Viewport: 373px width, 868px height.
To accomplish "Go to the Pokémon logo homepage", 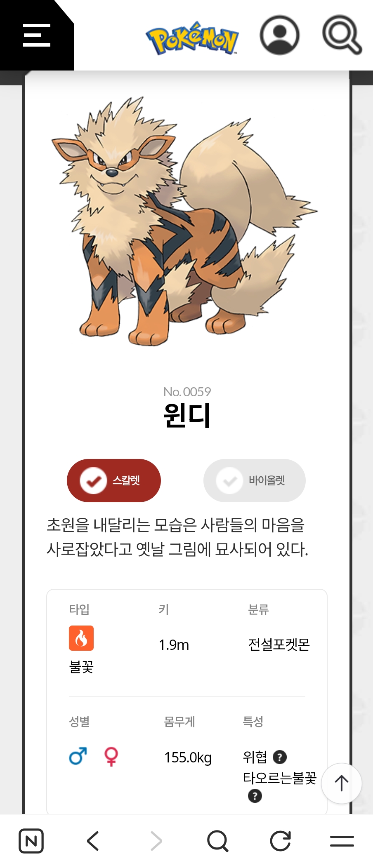I will 192,38.
